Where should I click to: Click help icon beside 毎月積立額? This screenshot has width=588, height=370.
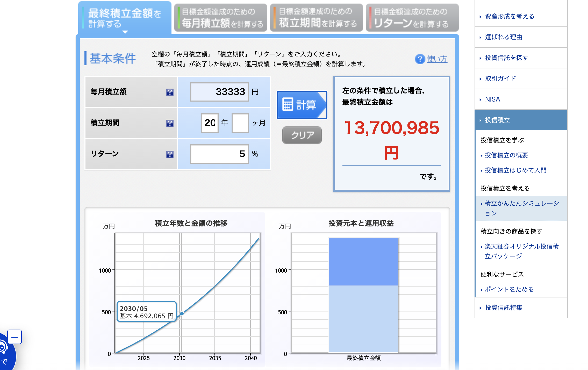[170, 92]
